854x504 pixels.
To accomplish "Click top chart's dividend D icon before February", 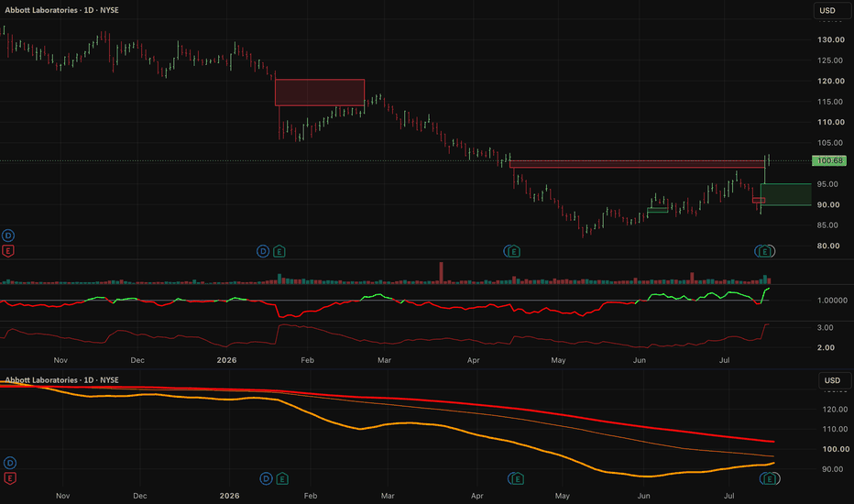I will [263, 251].
